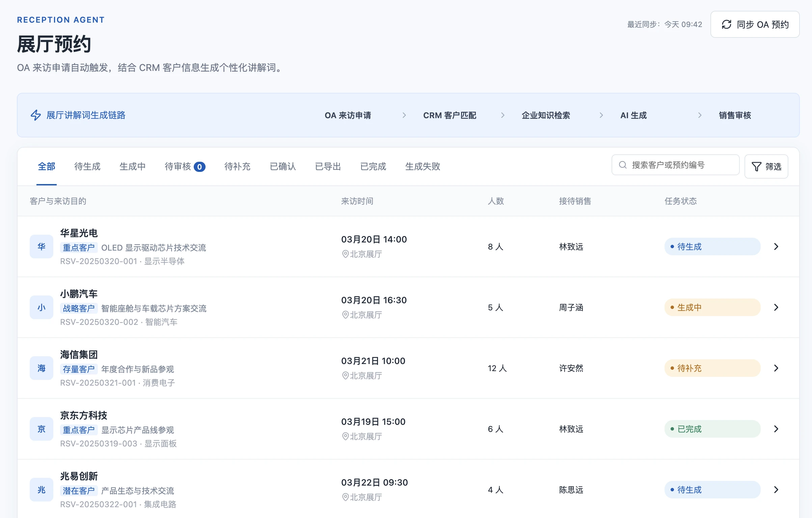Click the CRM 客户匹配 step
Viewport: 812px width, 518px height.
coord(450,115)
